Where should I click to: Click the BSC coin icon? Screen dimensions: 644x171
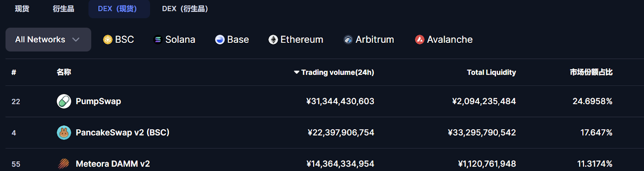coord(107,40)
